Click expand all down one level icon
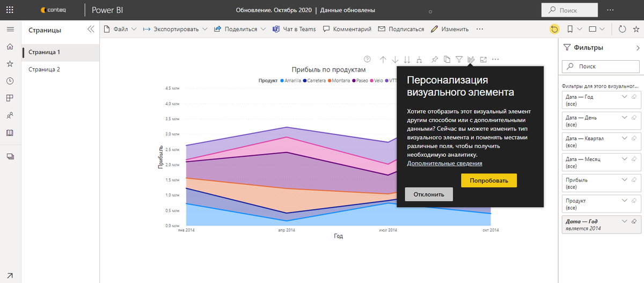This screenshot has height=283, width=644. click(x=419, y=59)
